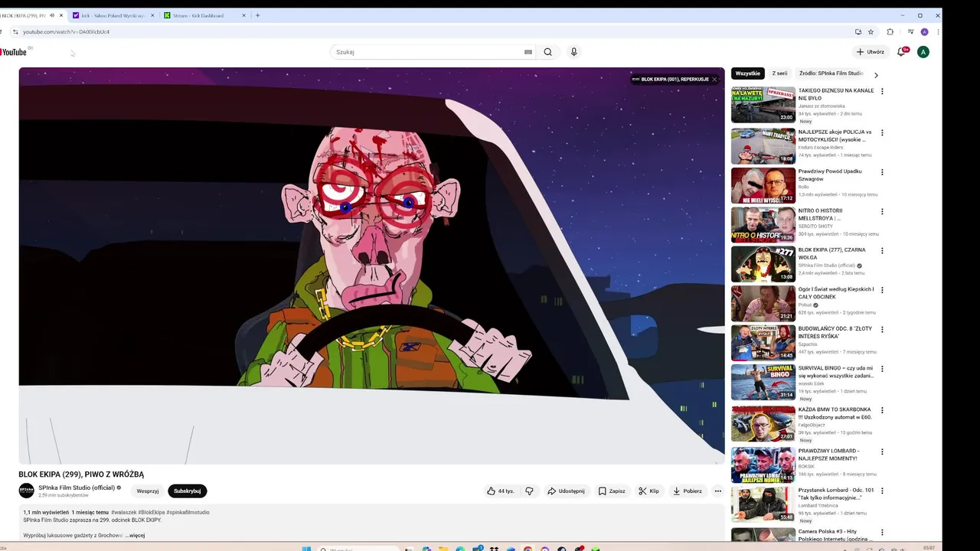The height and width of the screenshot is (551, 980).
Task: Click Zapisz save button
Action: pyautogui.click(x=612, y=491)
